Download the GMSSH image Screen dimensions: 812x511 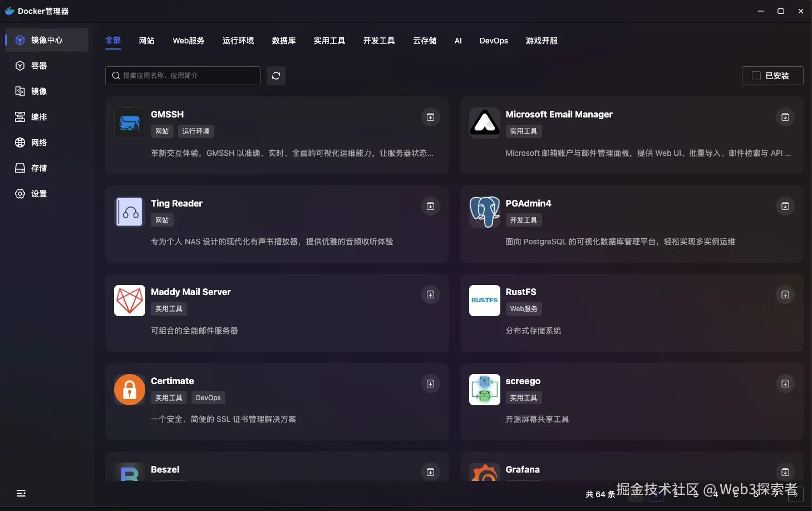(430, 117)
